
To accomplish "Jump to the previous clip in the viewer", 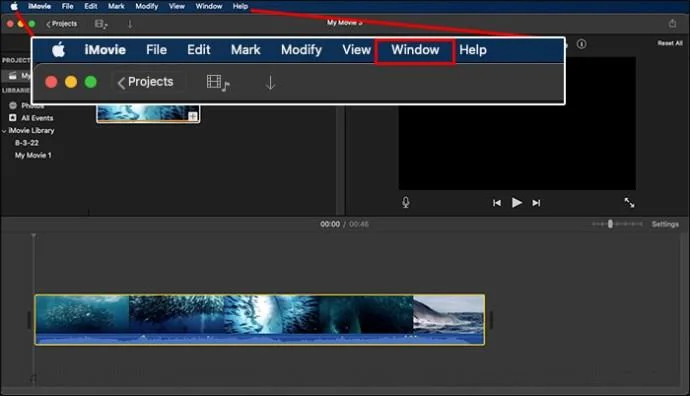I will [x=497, y=203].
